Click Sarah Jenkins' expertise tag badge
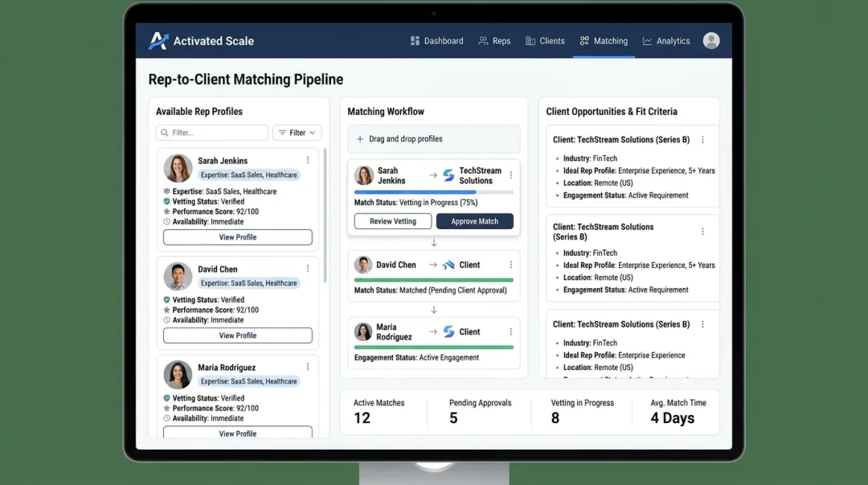Screen dimensions: 868x485 point(248,175)
